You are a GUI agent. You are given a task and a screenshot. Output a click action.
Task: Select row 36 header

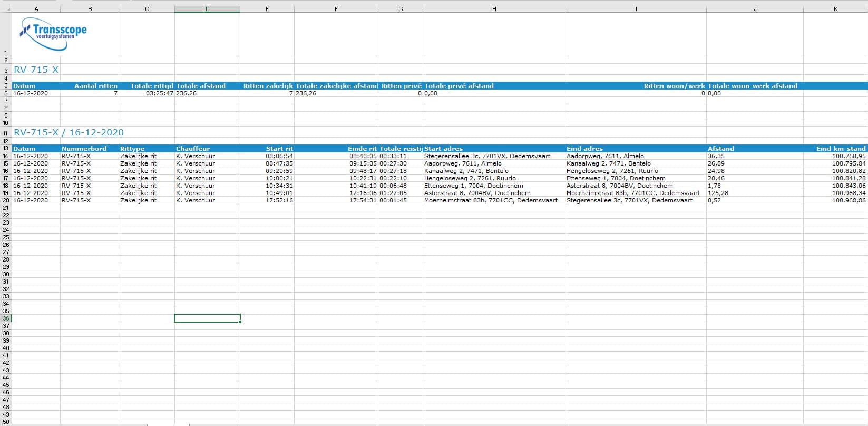click(x=6, y=318)
